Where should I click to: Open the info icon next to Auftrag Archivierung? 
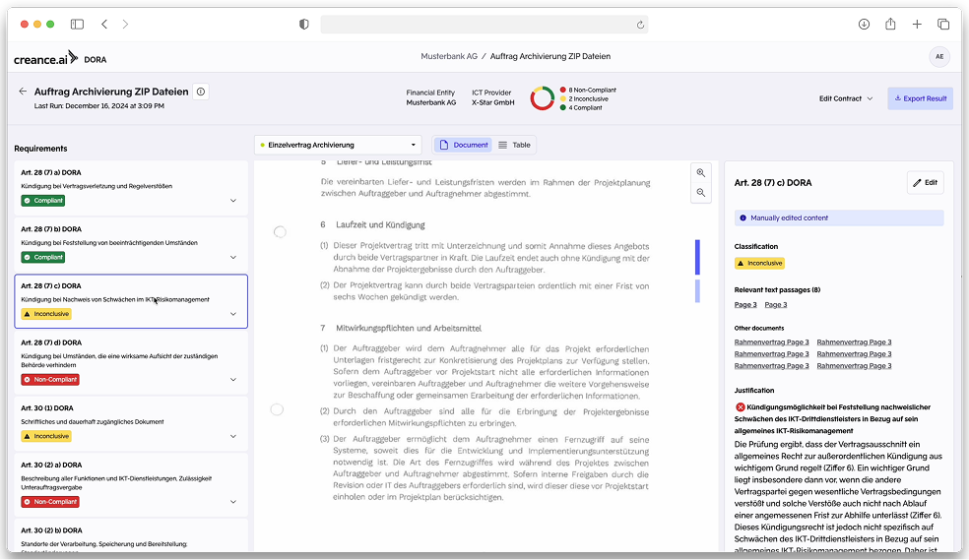coord(201,92)
